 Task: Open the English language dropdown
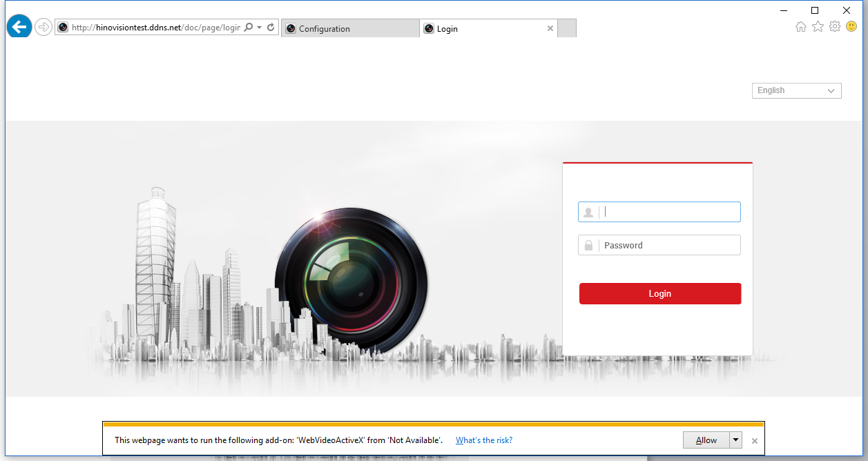pyautogui.click(x=796, y=90)
